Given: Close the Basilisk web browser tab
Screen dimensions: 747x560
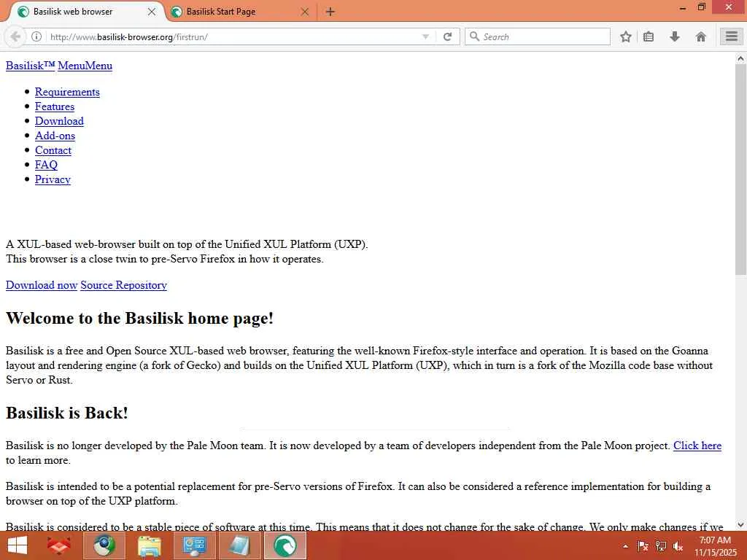Looking at the screenshot, I should coord(152,12).
